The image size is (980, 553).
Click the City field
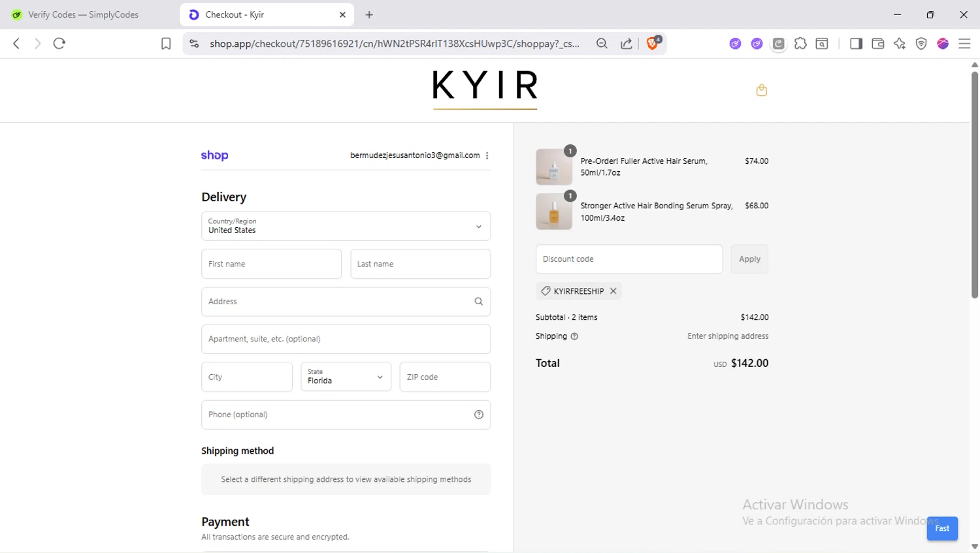(x=247, y=377)
